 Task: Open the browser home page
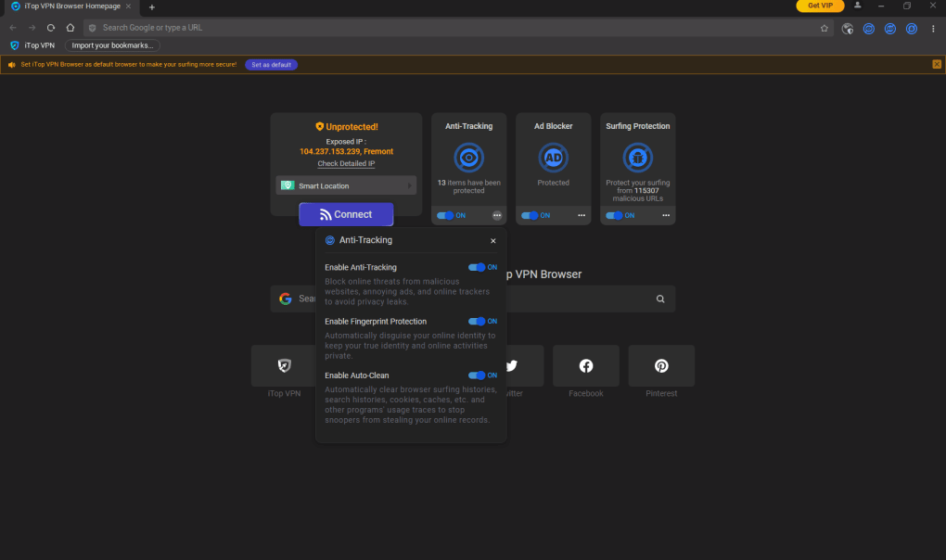tap(70, 28)
